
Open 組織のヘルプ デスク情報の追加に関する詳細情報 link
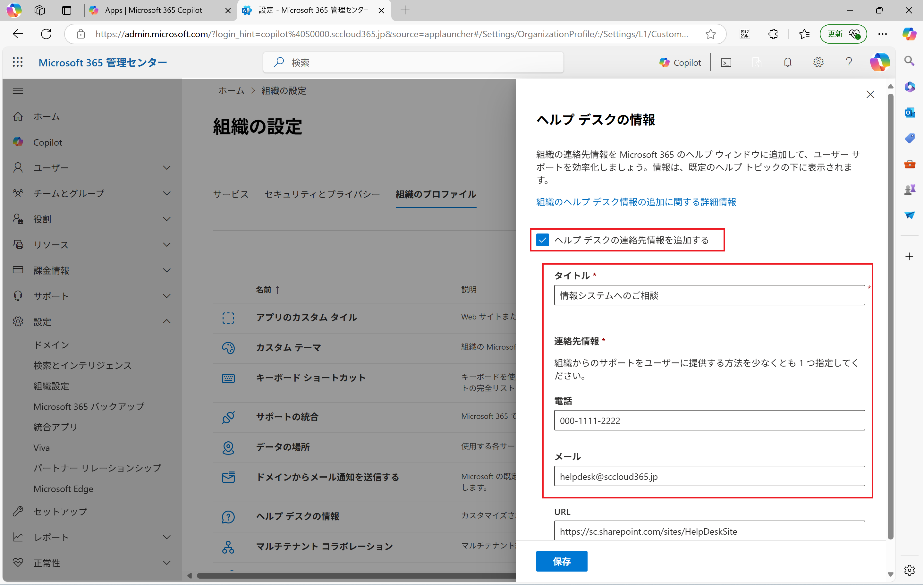[x=636, y=202]
